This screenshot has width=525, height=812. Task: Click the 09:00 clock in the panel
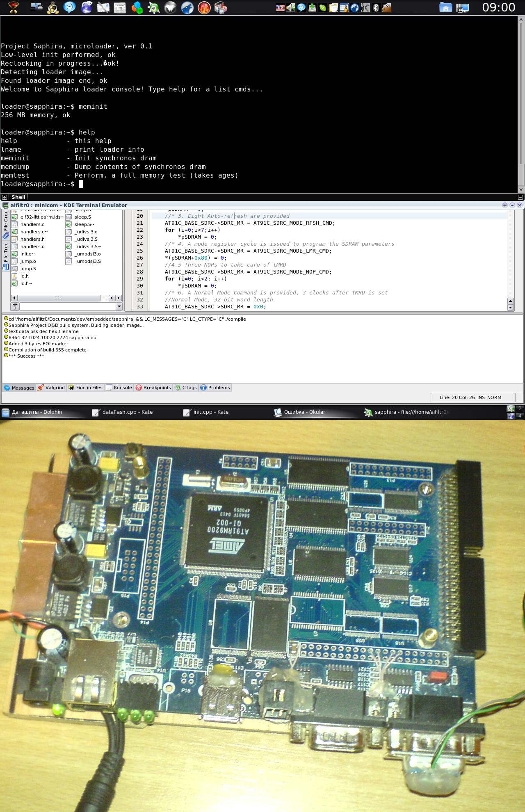[x=498, y=7]
